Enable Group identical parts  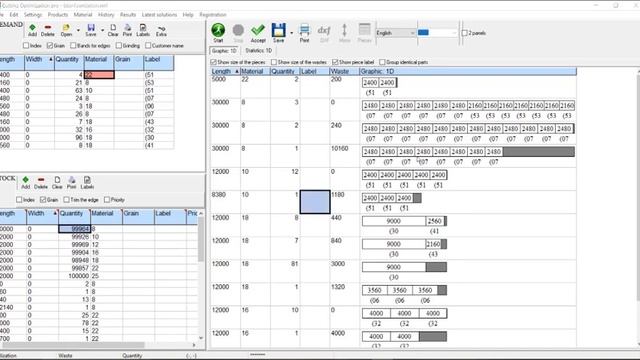pyautogui.click(x=382, y=62)
